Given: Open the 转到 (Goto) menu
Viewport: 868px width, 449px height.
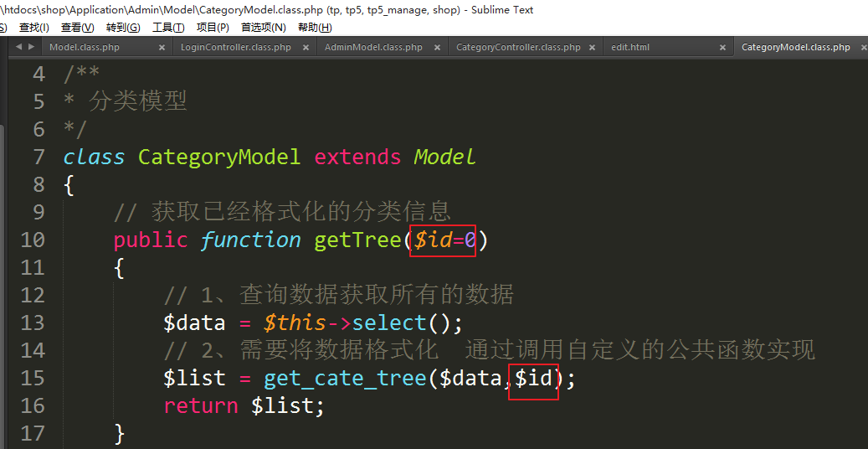Looking at the screenshot, I should click(x=123, y=28).
